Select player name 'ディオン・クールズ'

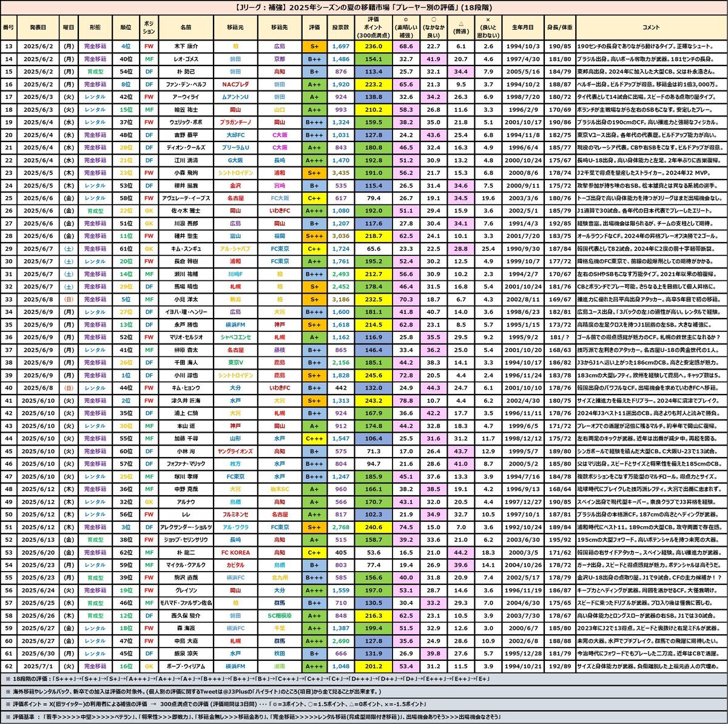186,147
